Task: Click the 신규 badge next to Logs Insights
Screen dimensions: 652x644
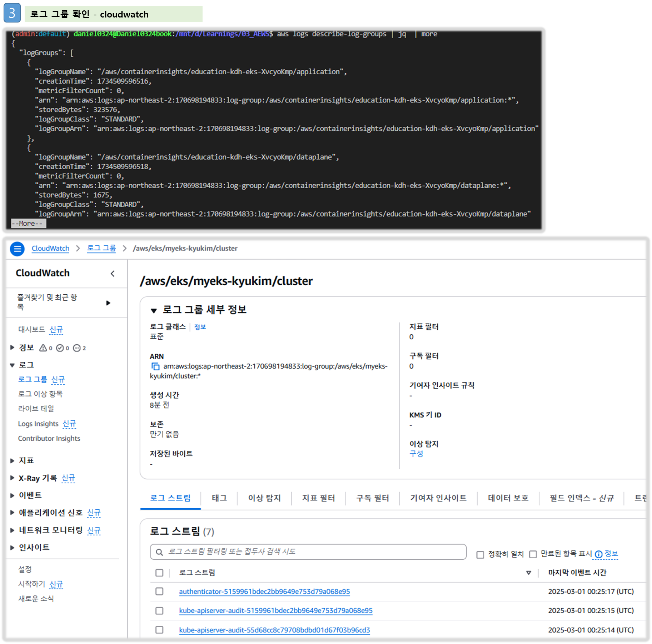Action: pos(69,424)
